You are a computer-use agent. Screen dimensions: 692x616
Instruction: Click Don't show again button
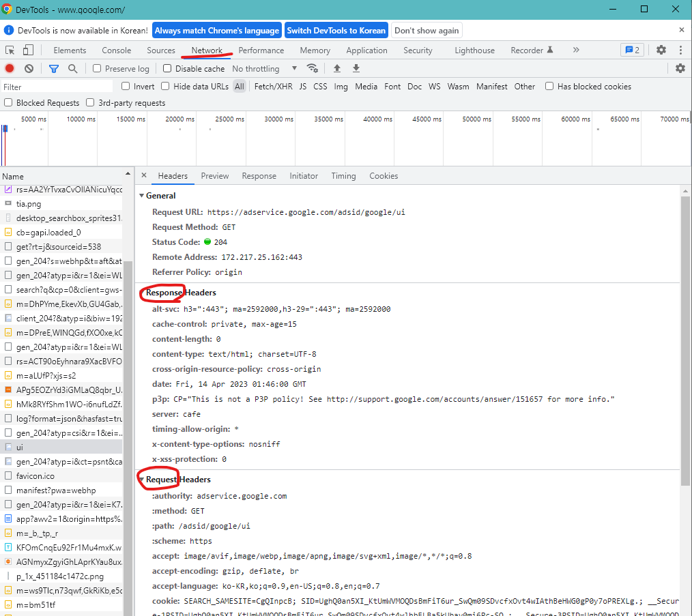tap(427, 31)
